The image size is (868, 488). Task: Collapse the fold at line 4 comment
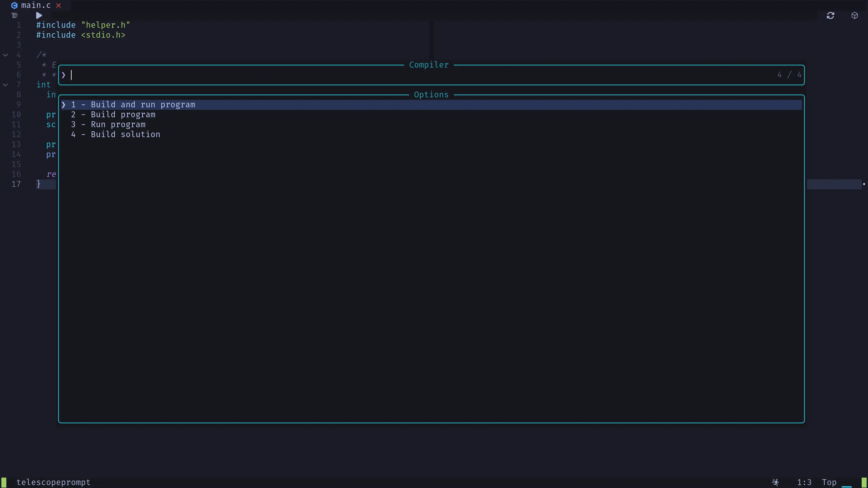pyautogui.click(x=5, y=55)
